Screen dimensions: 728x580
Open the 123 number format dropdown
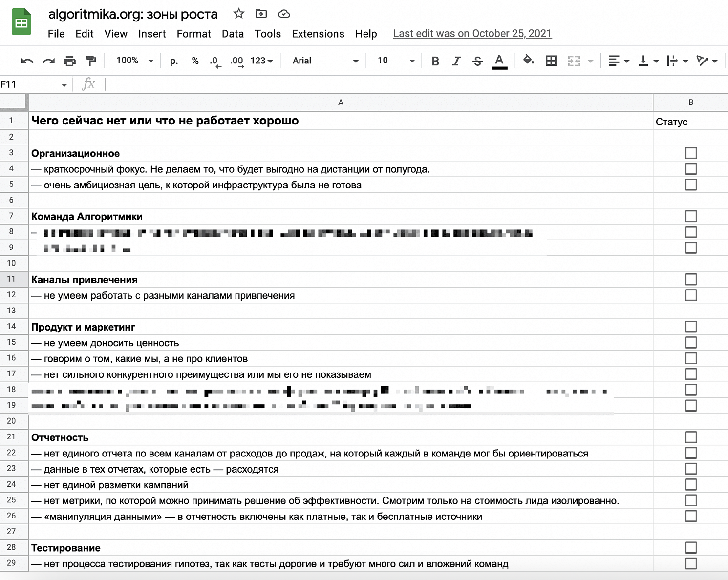click(261, 61)
